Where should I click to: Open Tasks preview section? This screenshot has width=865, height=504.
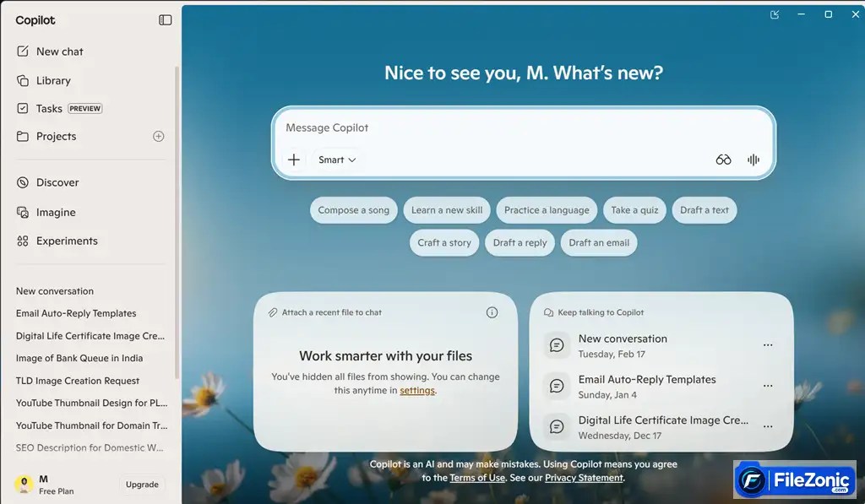point(59,109)
